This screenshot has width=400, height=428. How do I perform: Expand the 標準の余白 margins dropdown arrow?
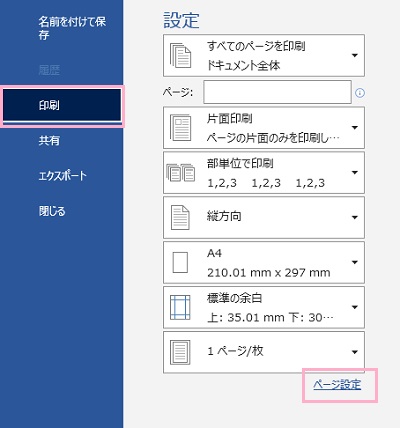[x=355, y=307]
